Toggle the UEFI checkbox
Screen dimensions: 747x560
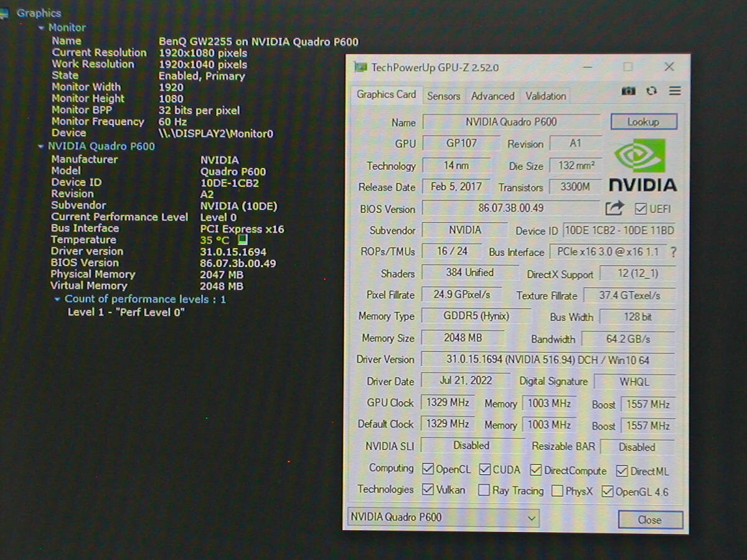(641, 209)
